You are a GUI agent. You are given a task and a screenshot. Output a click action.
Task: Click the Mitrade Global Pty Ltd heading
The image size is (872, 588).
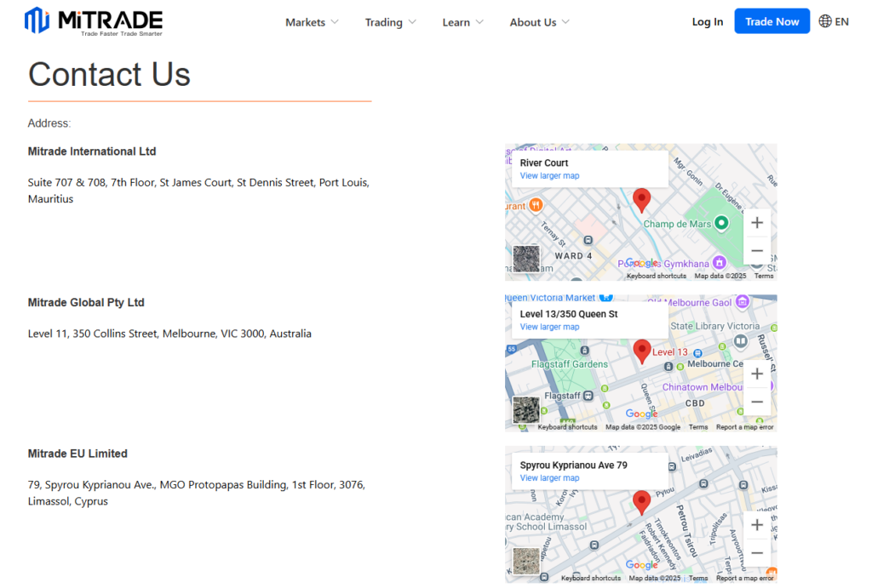point(86,302)
